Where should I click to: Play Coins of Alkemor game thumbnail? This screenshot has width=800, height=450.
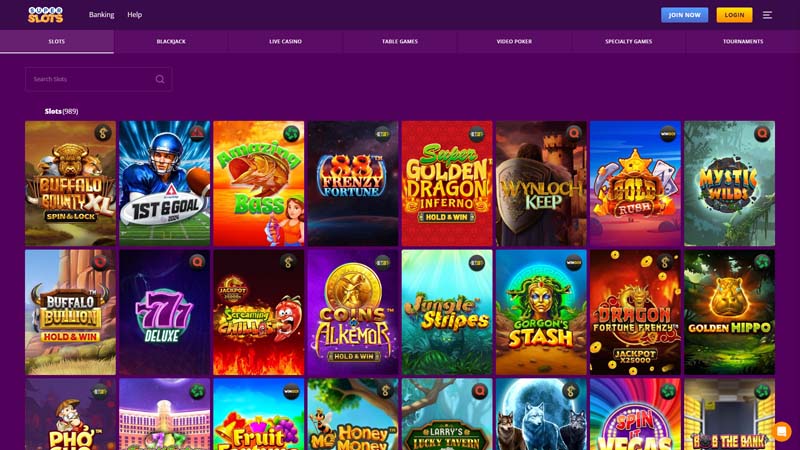coord(353,312)
